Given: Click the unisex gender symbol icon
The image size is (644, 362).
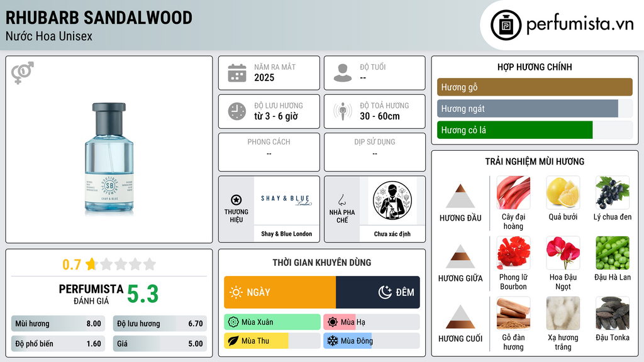Looking at the screenshot, I should point(22,73).
